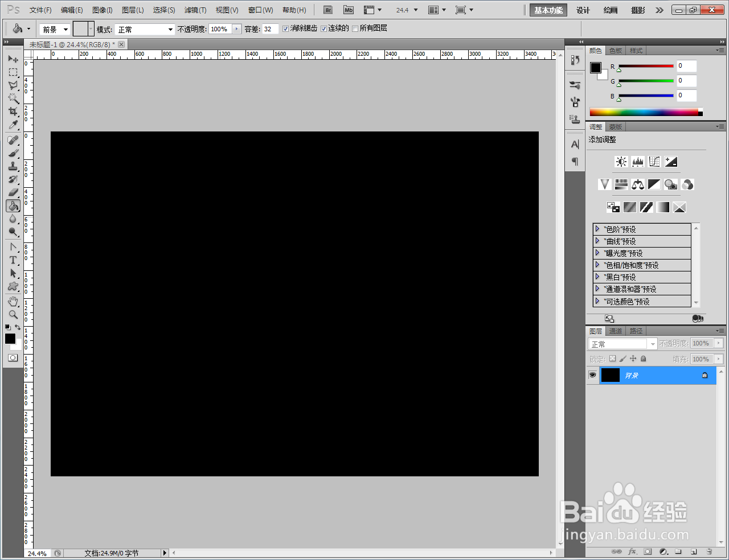This screenshot has height=560, width=729.
Task: Open the Character panel icon
Action: click(575, 145)
